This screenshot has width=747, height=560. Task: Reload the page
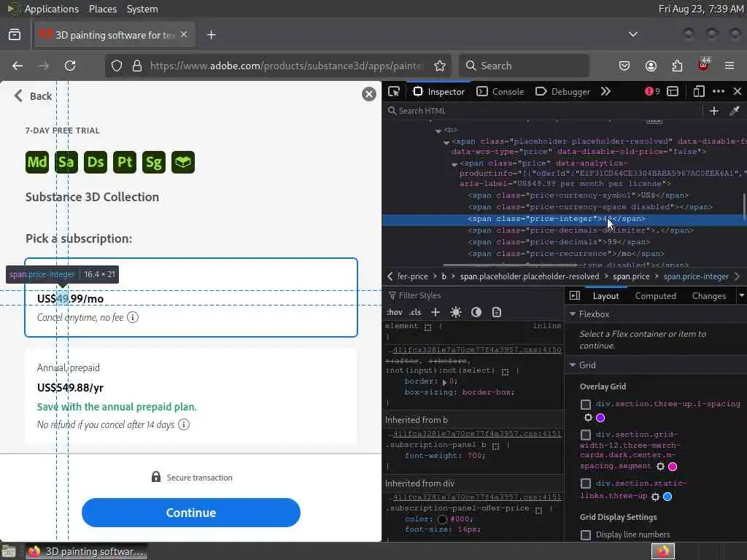(x=70, y=66)
